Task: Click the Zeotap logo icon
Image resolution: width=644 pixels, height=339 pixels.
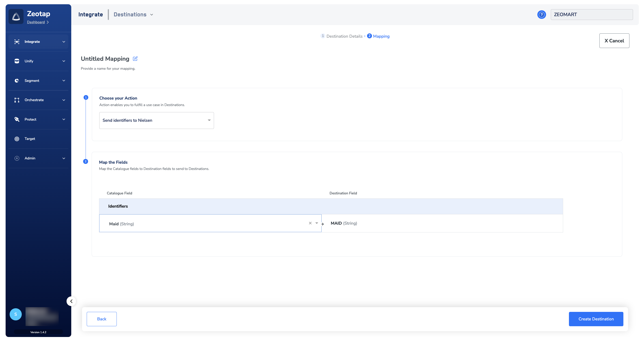Action: (16, 17)
